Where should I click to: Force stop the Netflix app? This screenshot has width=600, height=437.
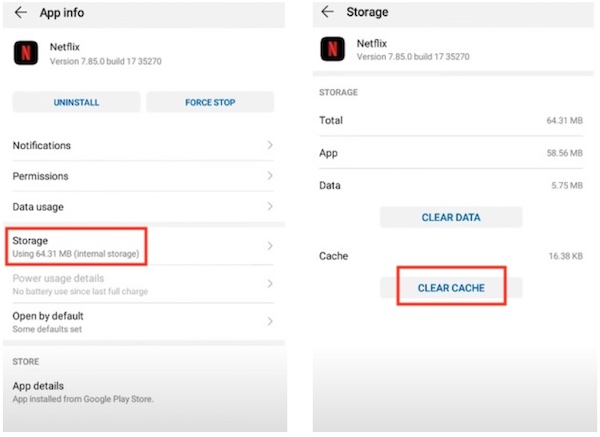pyautogui.click(x=210, y=102)
